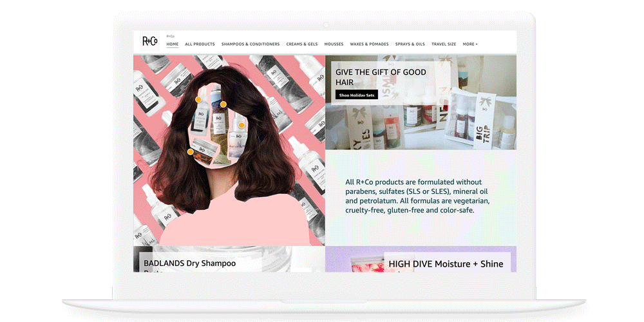This screenshot has width=644, height=322.
Task: Click the top-left orange hotspot on spray bottle
Action: [x=198, y=99]
